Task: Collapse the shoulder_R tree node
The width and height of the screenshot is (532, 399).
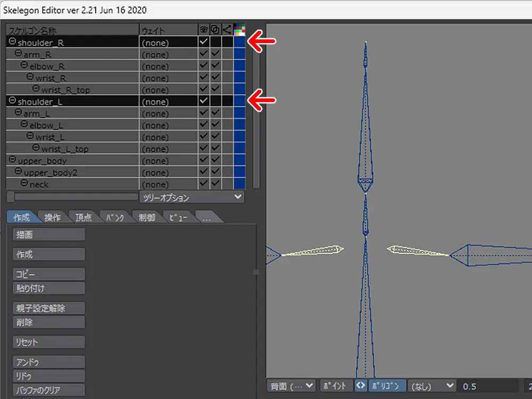Action: [12, 41]
